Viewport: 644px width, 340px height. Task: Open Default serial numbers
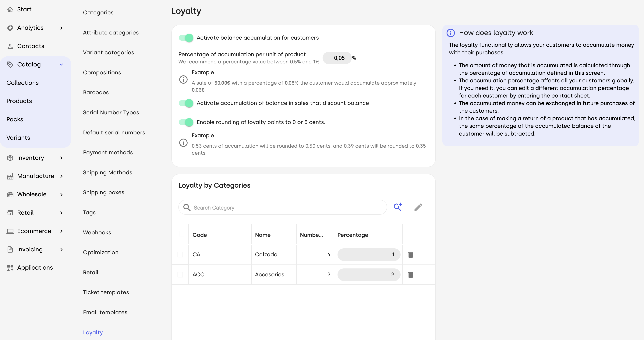114,133
